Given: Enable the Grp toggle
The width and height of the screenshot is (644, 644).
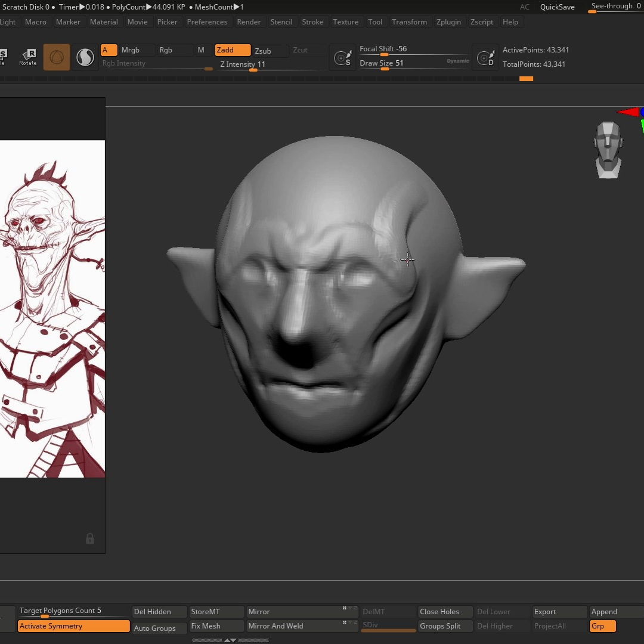Looking at the screenshot, I should 602,626.
